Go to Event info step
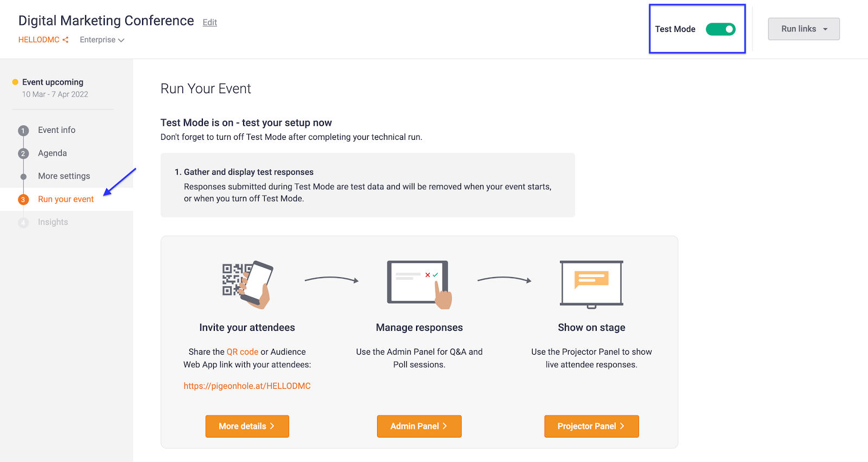This screenshot has width=868, height=462. pyautogui.click(x=56, y=130)
